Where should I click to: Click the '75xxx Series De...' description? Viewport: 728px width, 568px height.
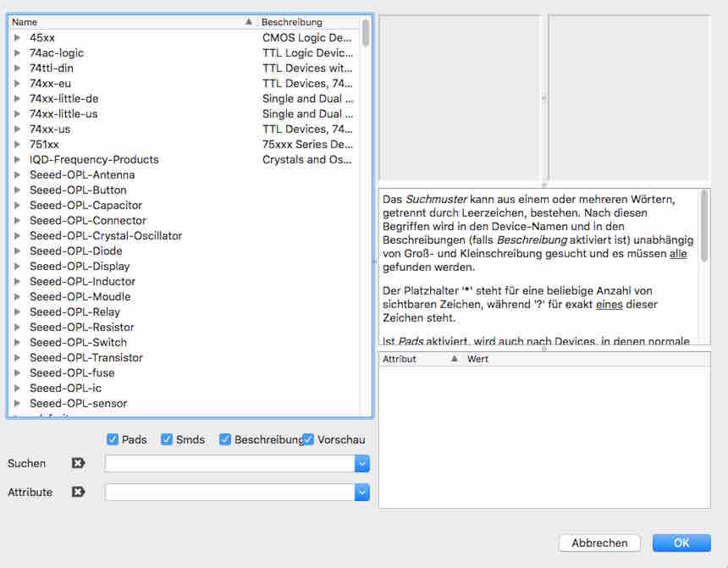pos(307,145)
